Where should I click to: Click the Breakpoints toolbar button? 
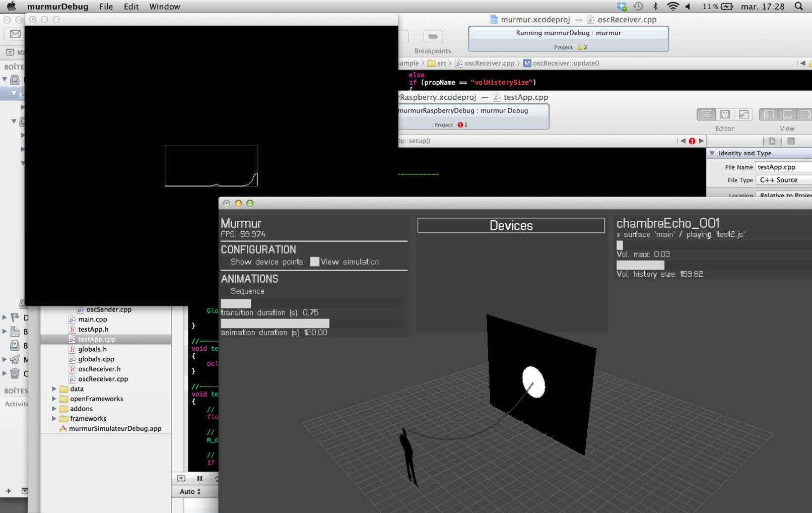[433, 37]
